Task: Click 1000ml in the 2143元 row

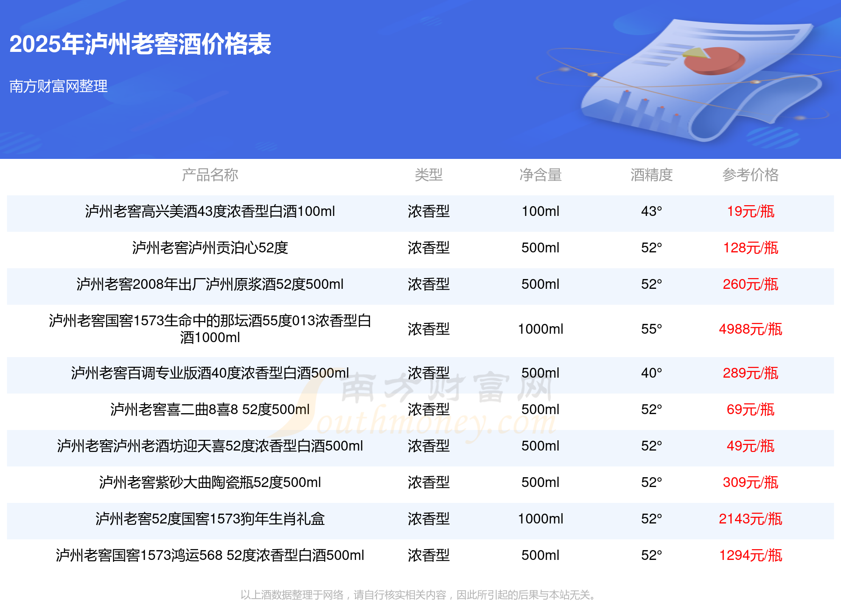Action: tap(541, 519)
